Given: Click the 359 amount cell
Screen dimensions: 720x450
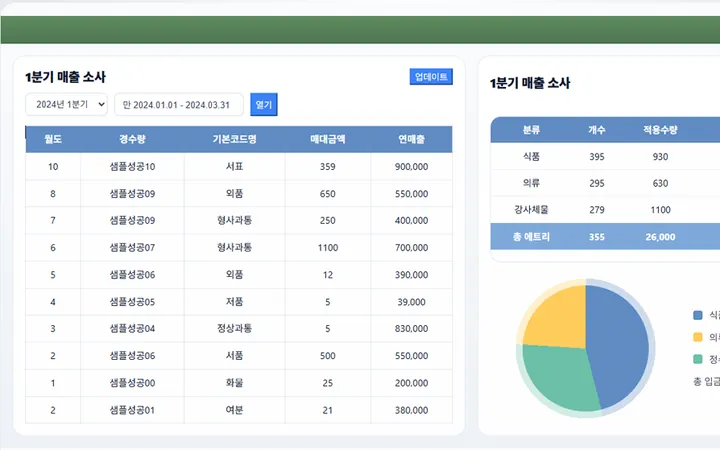Looking at the screenshot, I should coord(327,167).
